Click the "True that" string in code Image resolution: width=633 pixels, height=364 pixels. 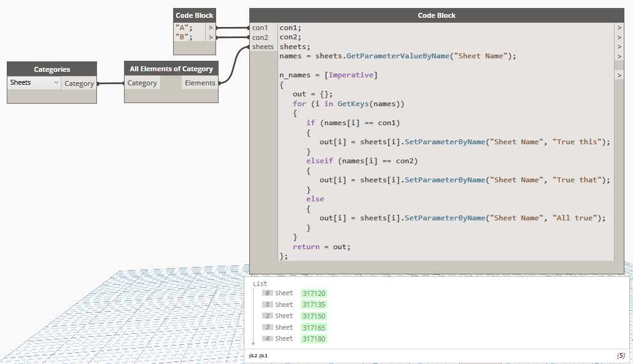click(577, 180)
